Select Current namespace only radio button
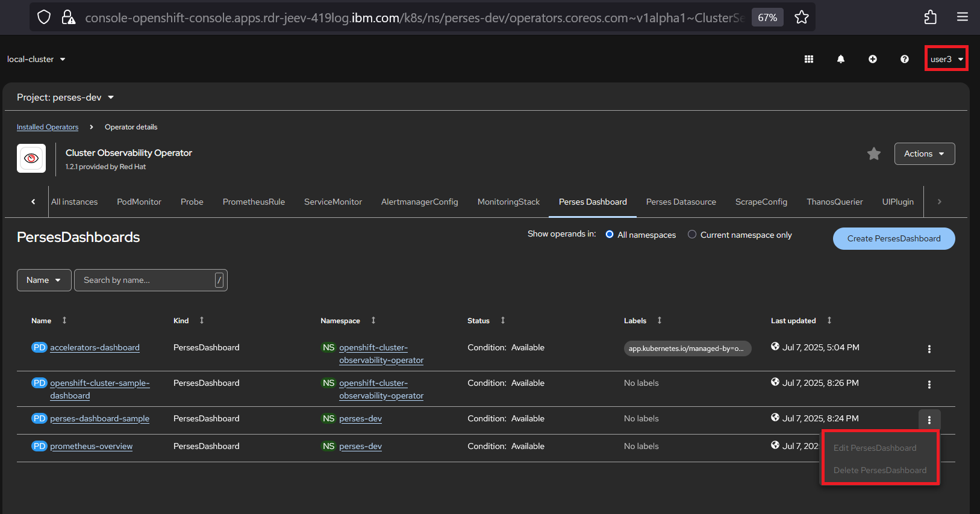 point(692,235)
